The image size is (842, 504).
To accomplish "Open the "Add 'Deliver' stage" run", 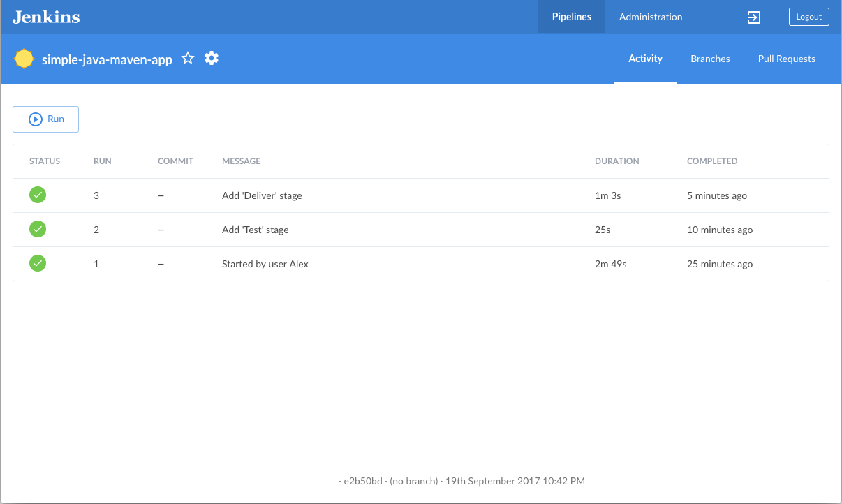I will click(262, 195).
